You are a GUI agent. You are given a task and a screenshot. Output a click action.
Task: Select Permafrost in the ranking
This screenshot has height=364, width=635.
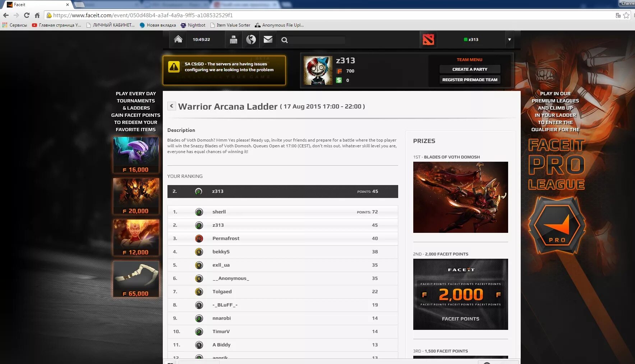(226, 239)
